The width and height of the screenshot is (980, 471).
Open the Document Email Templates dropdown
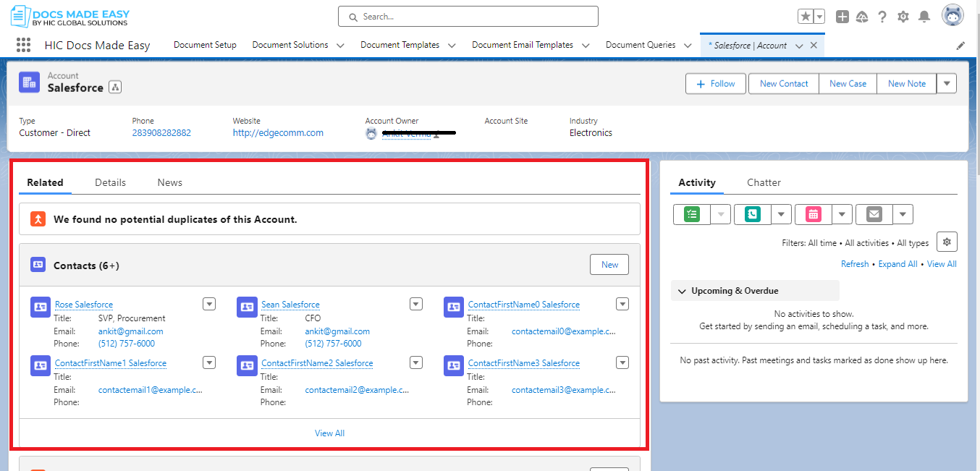click(586, 45)
